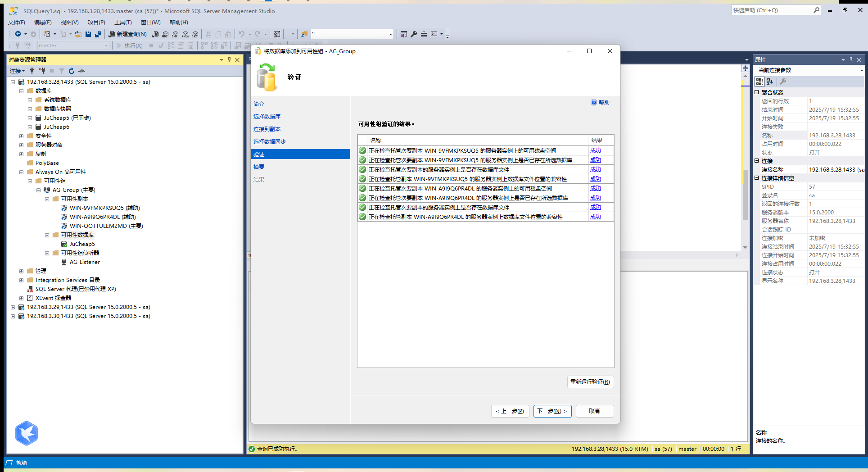Pin the Properties panel
This screenshot has width=868, height=472.
pyautogui.click(x=851, y=59)
